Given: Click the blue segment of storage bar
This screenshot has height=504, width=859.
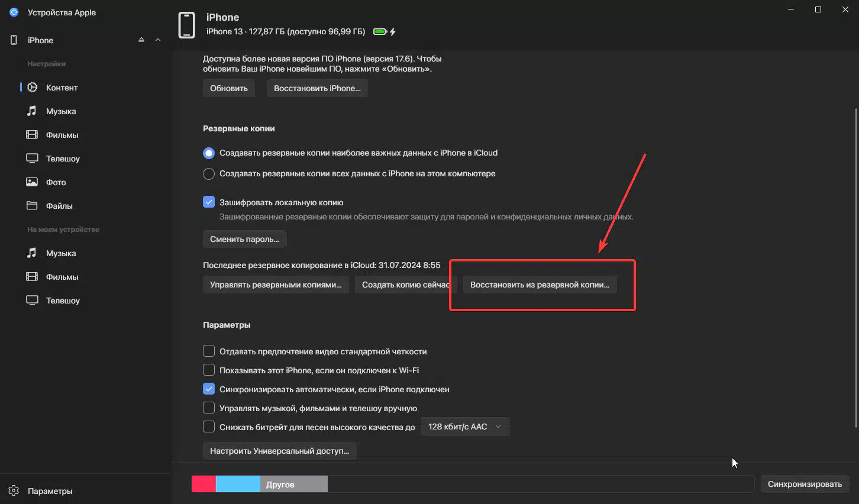Looking at the screenshot, I should tap(238, 484).
